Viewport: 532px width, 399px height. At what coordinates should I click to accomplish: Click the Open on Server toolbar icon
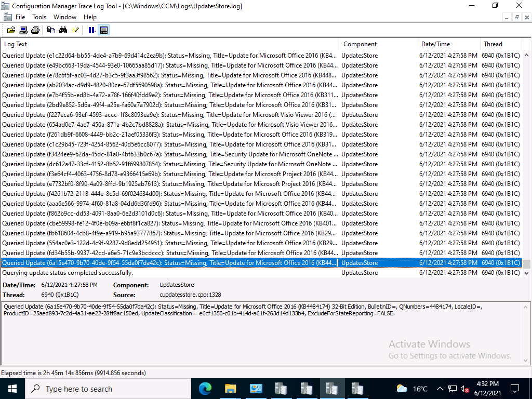coord(23,30)
